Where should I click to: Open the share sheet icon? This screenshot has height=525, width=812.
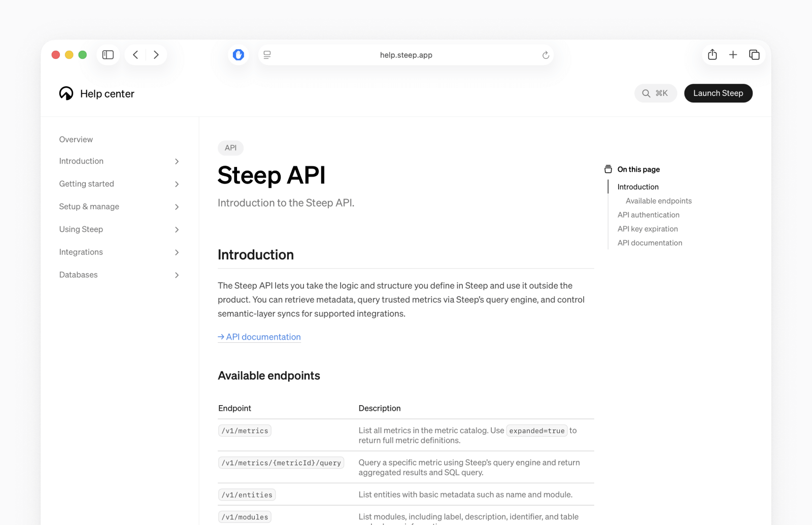pos(712,54)
